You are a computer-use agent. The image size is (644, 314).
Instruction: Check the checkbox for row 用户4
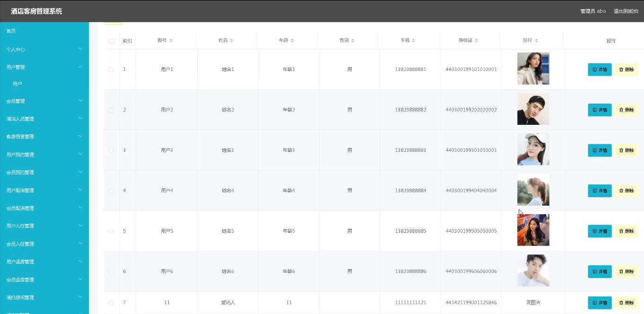111,191
